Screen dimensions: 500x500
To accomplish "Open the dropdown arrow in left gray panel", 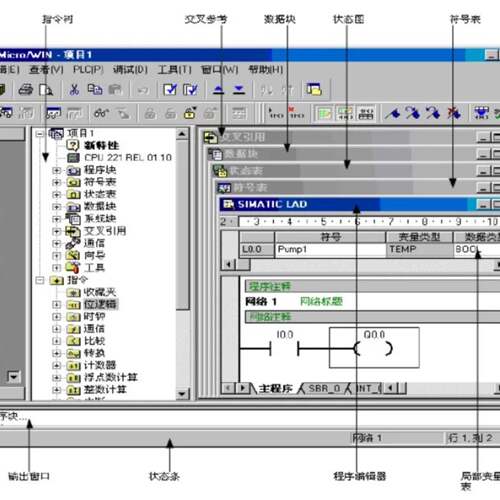I will (x=14, y=377).
